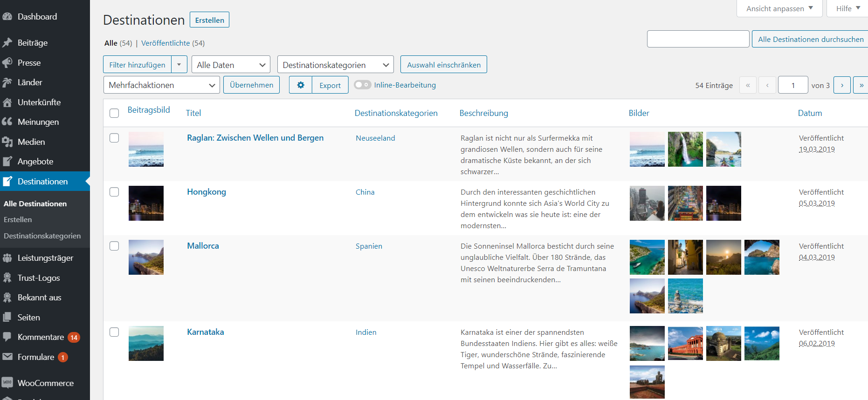
Task: Check the Karnataka row checkbox
Action: tap(114, 332)
